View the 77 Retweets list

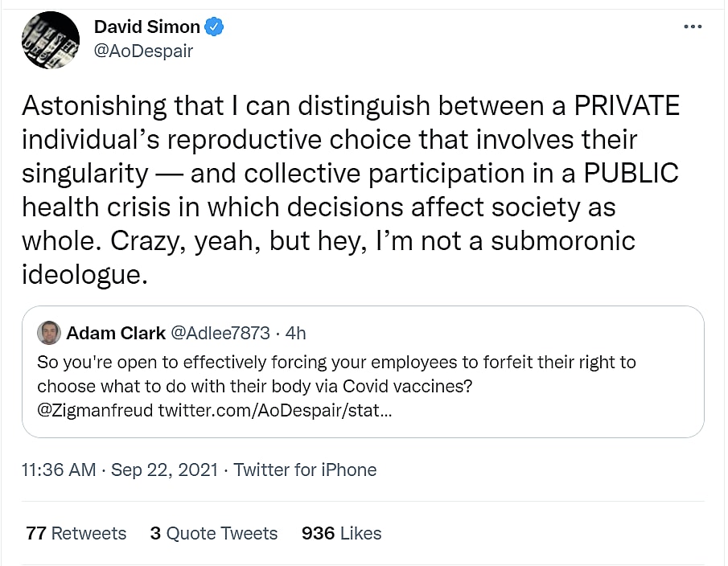[x=76, y=533]
